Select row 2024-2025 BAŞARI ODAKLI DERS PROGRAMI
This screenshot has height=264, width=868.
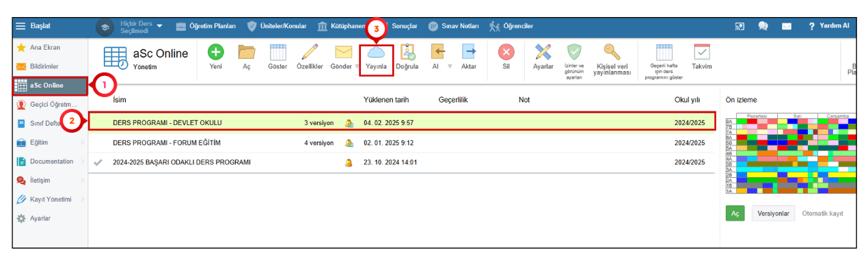(402, 162)
